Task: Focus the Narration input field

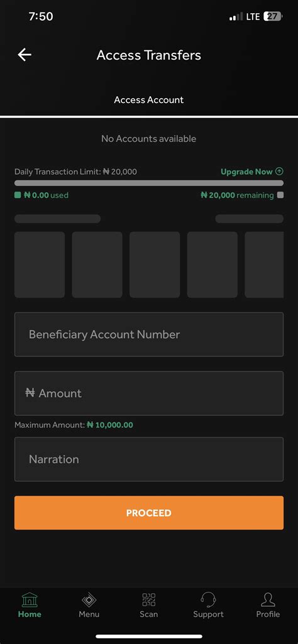Action: coord(149,459)
